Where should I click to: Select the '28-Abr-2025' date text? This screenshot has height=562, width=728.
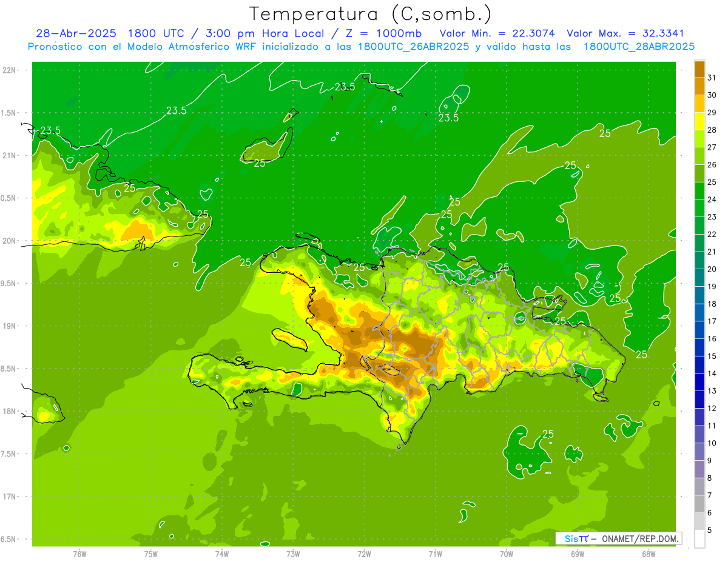click(76, 33)
